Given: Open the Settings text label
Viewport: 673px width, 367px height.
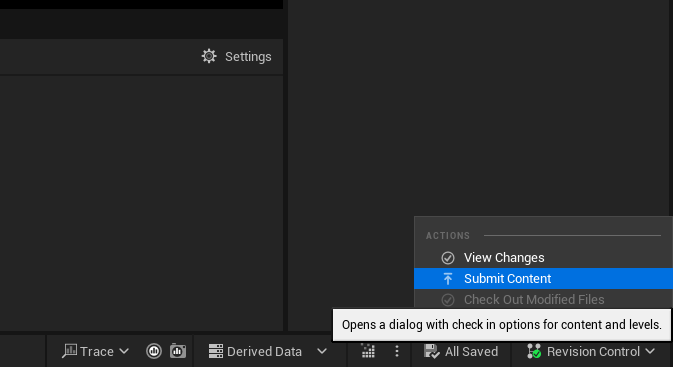Looking at the screenshot, I should pyautogui.click(x=248, y=57).
